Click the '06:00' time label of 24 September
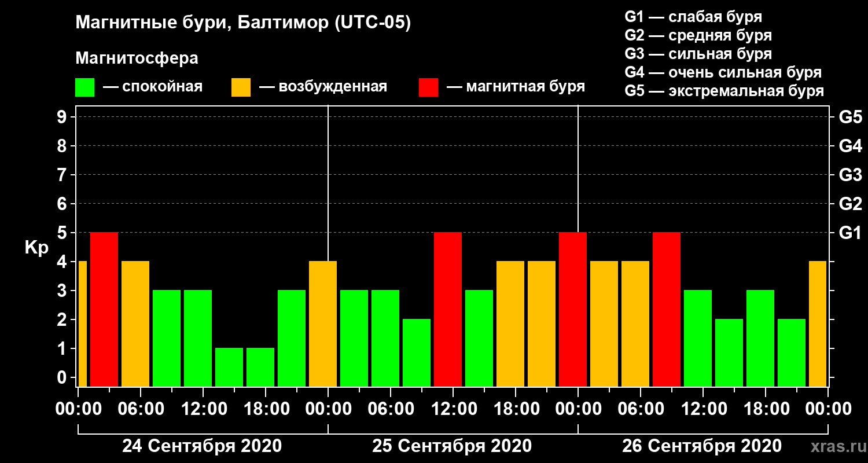Image resolution: width=868 pixels, height=463 pixels. click(x=141, y=409)
